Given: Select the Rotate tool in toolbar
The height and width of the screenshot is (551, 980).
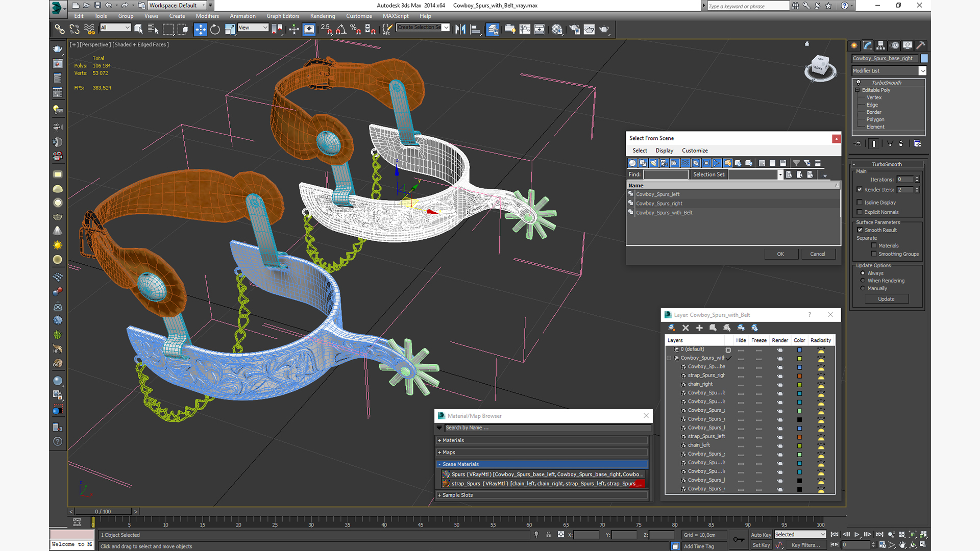Looking at the screenshot, I should (215, 30).
